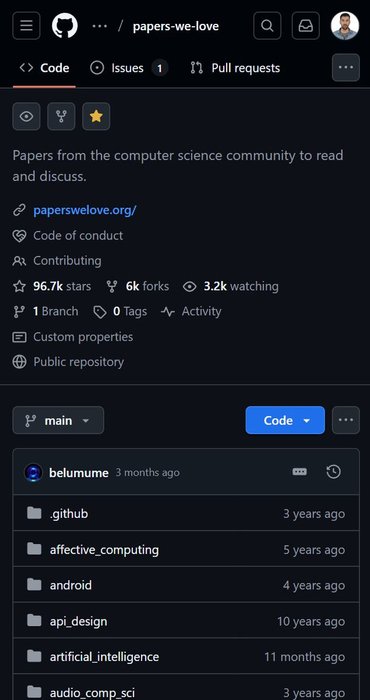Show latest commit message details ellipsis
Image resolution: width=370 pixels, height=700 pixels.
[299, 472]
